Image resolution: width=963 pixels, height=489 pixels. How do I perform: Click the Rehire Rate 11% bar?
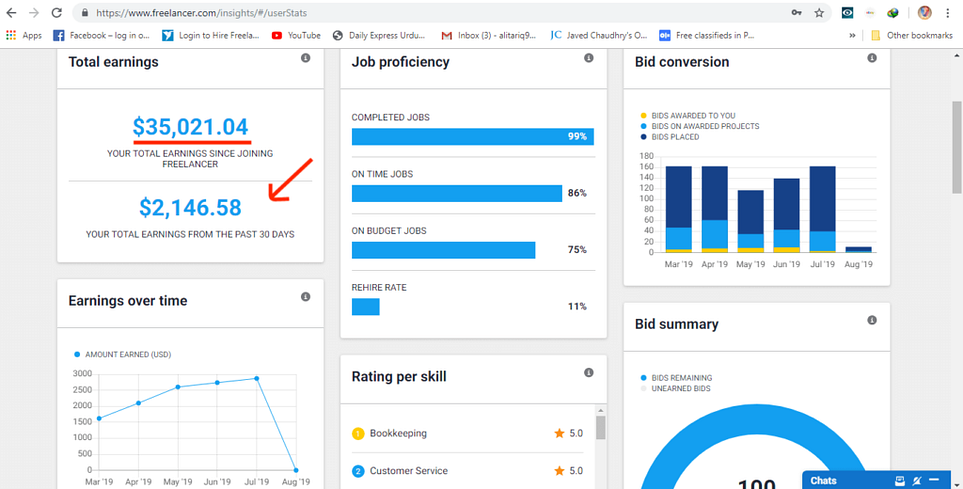pyautogui.click(x=365, y=307)
